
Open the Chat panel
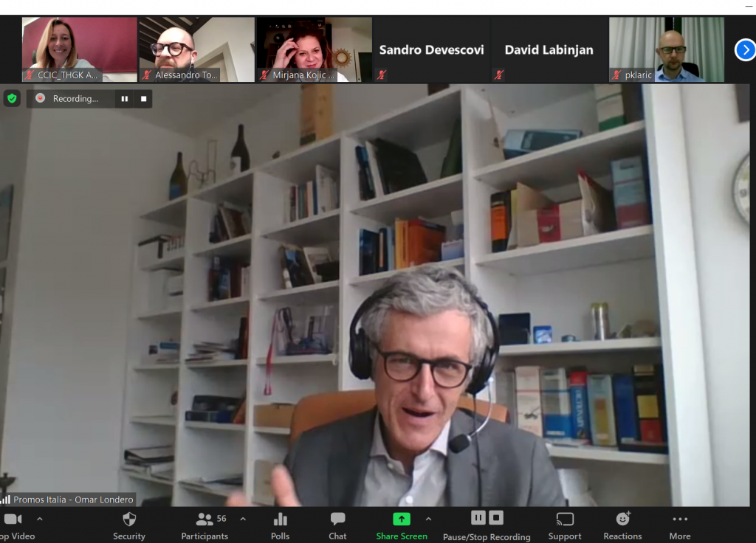[337, 525]
